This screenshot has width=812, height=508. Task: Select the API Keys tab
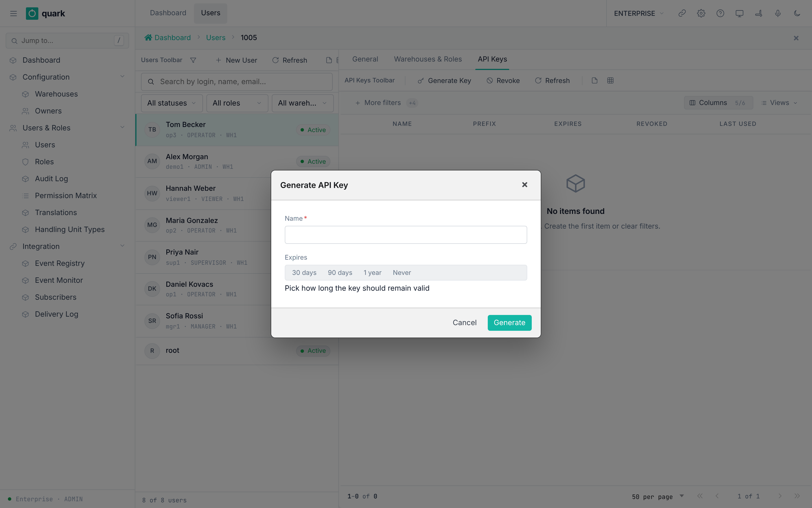492,59
